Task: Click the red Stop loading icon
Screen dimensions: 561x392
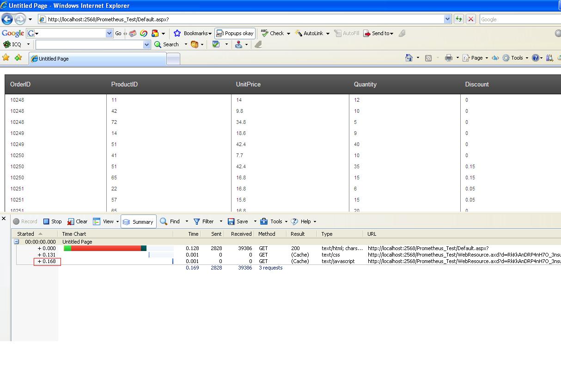Action: [471, 19]
